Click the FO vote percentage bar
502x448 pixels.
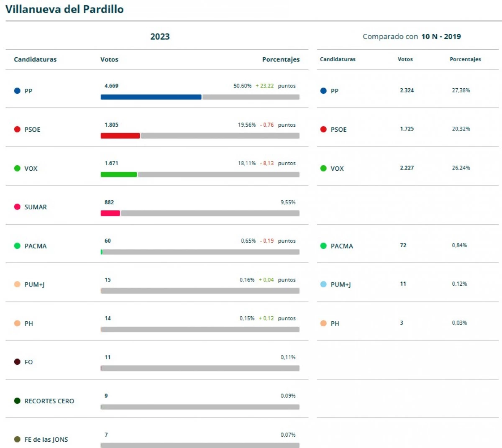(x=101, y=368)
